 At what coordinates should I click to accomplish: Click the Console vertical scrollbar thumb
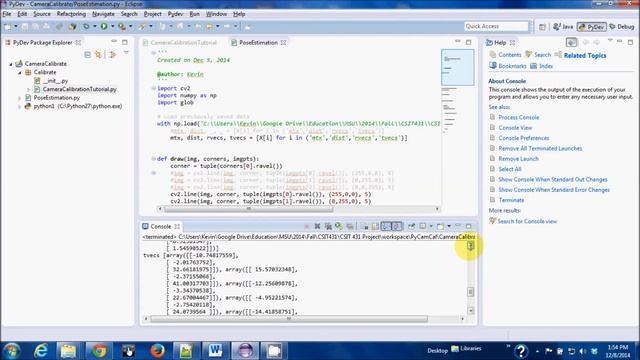pyautogui.click(x=471, y=292)
